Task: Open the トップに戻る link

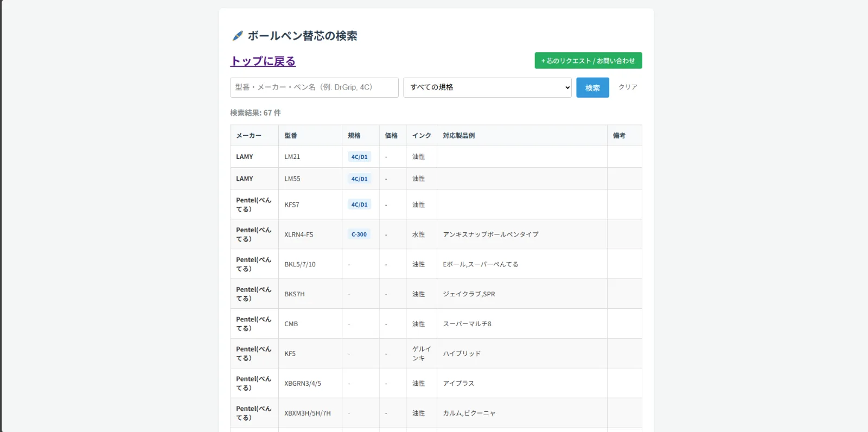Action: pyautogui.click(x=263, y=61)
